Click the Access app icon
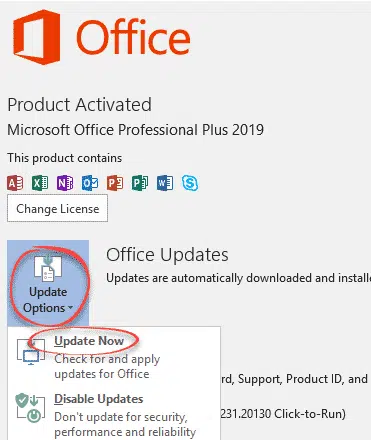 (x=15, y=183)
